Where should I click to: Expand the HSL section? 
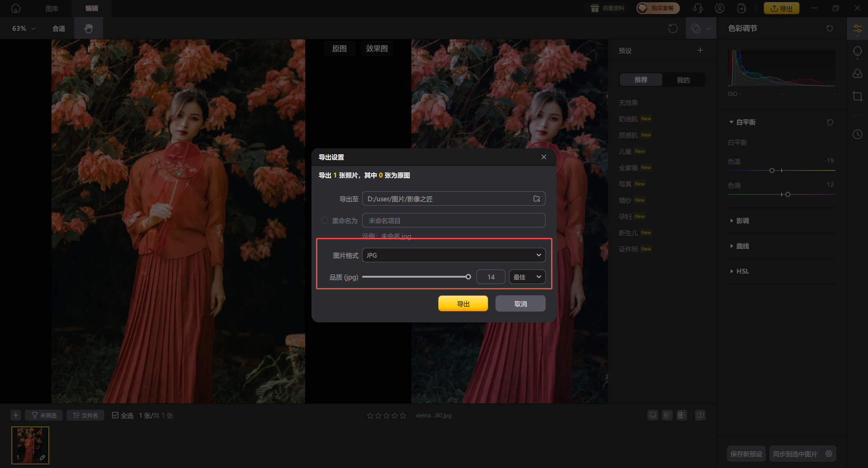[x=742, y=271]
